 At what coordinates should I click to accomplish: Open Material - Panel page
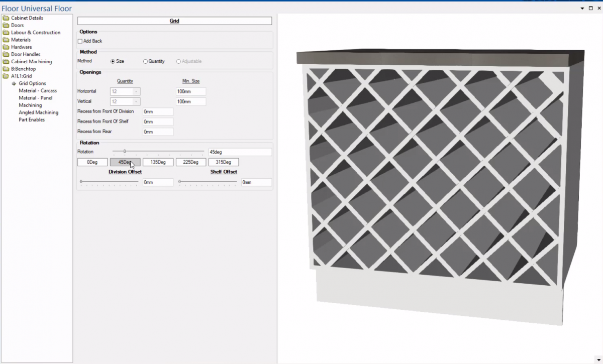[x=36, y=98]
